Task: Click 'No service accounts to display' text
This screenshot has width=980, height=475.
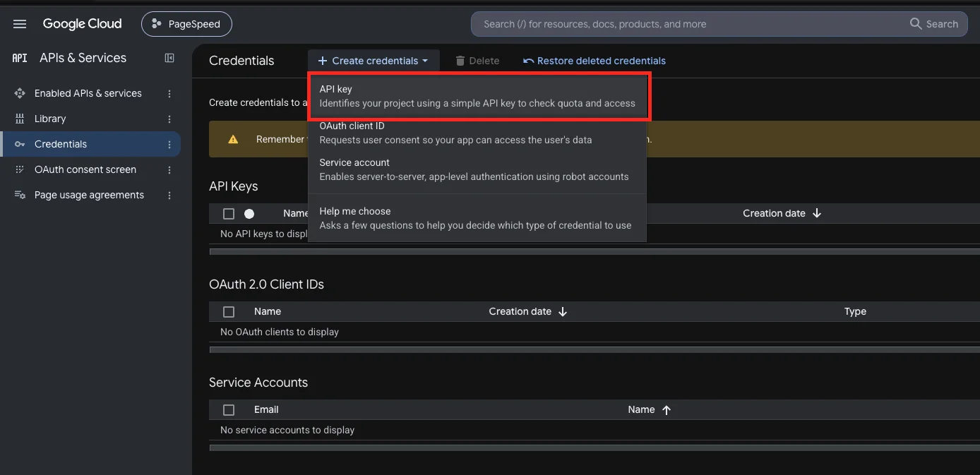Action: 287,430
